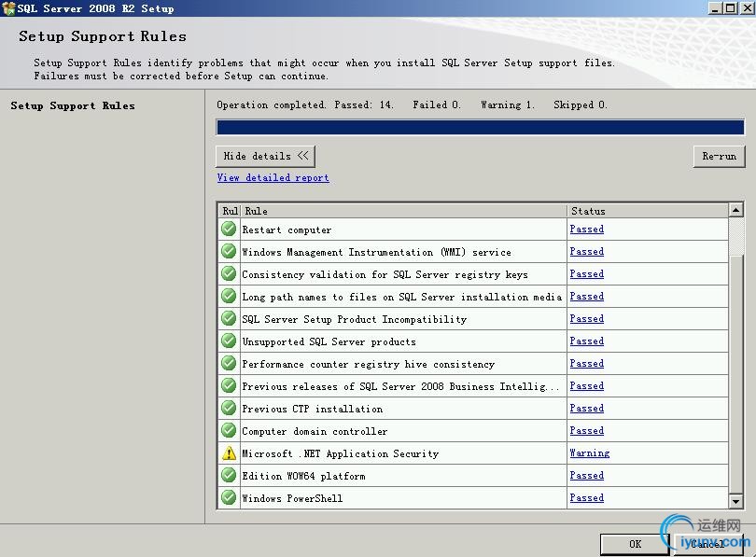
Task: Open Passed link for Performance counter registry hive
Action: point(586,364)
